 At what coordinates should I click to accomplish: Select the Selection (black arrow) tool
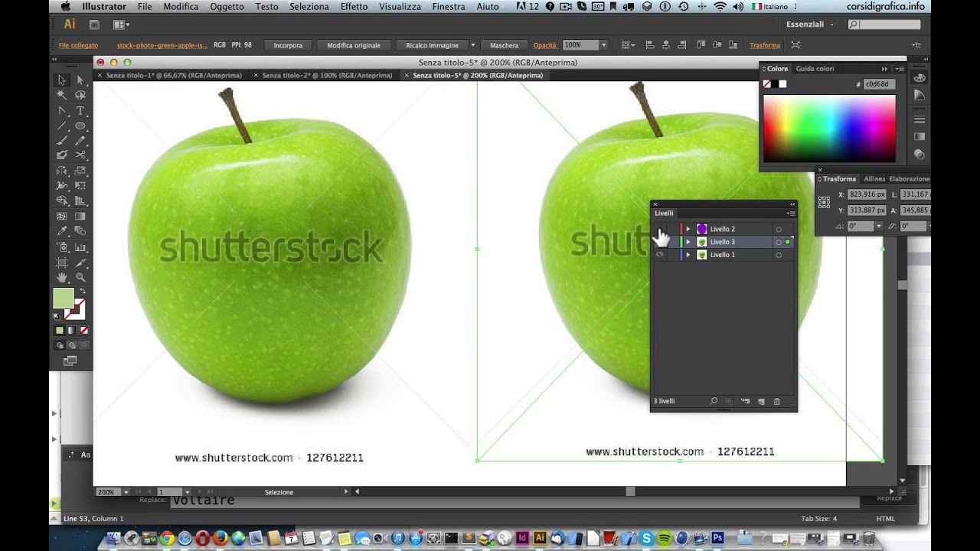(62, 80)
